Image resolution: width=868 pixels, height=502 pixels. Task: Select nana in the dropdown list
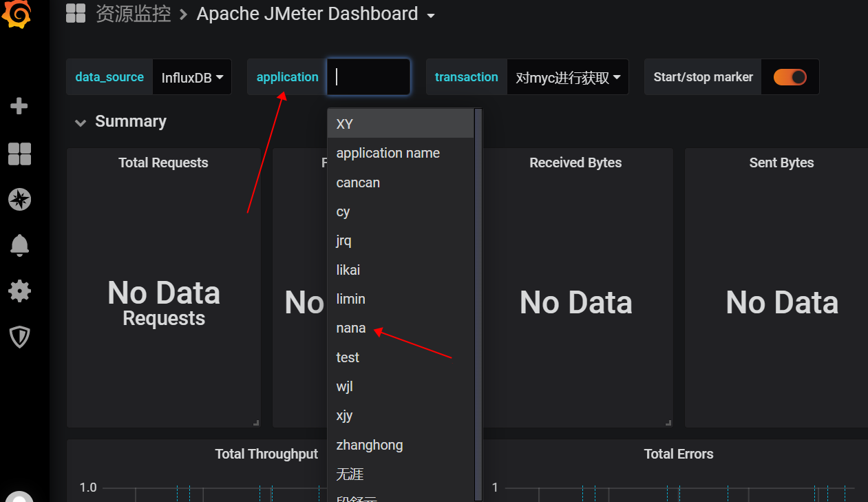pyautogui.click(x=401, y=328)
